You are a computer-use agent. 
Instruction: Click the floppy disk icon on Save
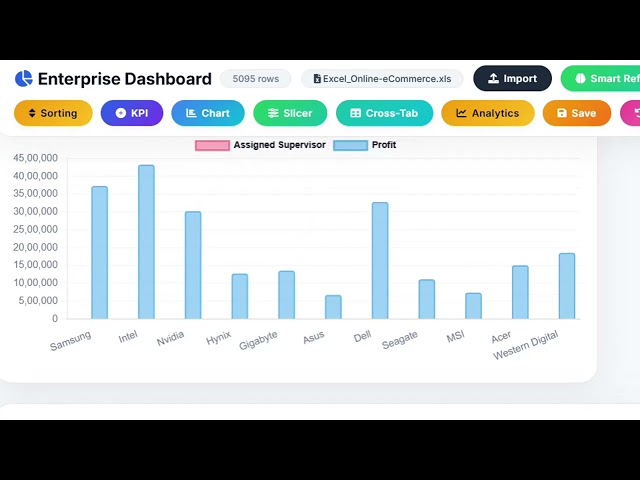pos(562,113)
